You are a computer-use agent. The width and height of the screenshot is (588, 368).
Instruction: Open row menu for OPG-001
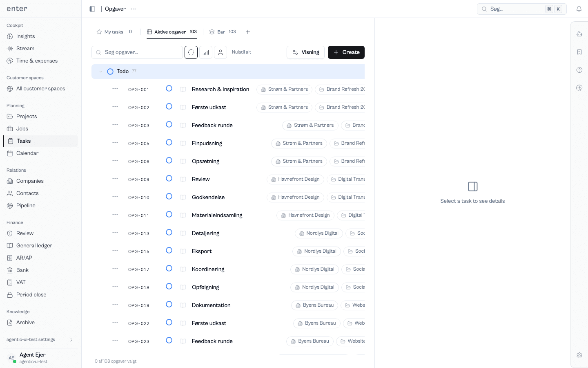pos(115,88)
